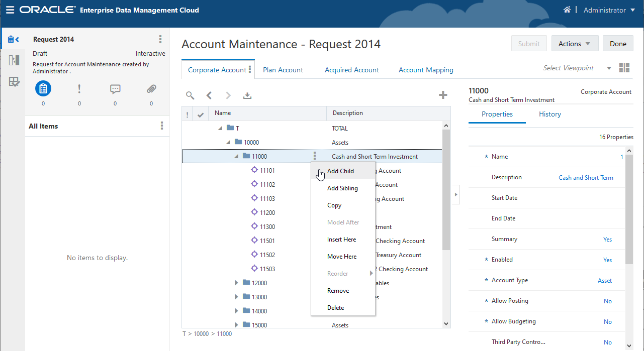This screenshot has width=644, height=351.
Task: Choose Add Sibling from the context menu
Action: (342, 188)
